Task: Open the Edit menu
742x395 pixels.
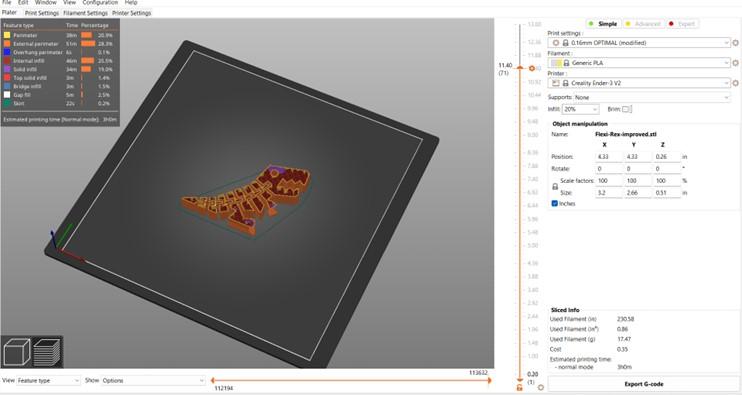Action: (x=23, y=2)
